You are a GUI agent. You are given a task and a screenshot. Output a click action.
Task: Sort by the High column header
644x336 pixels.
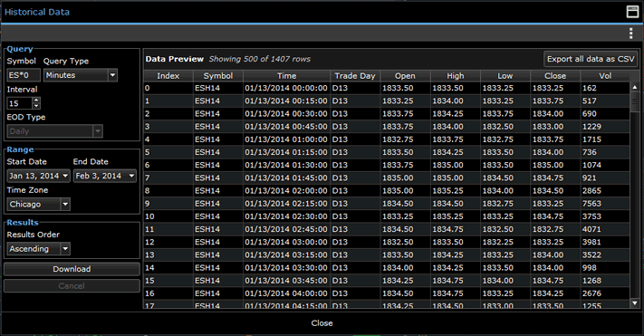click(x=456, y=76)
